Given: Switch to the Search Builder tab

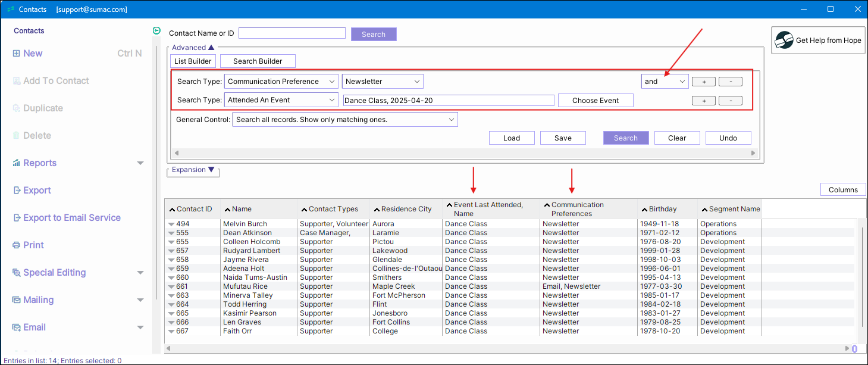Looking at the screenshot, I should tap(257, 61).
